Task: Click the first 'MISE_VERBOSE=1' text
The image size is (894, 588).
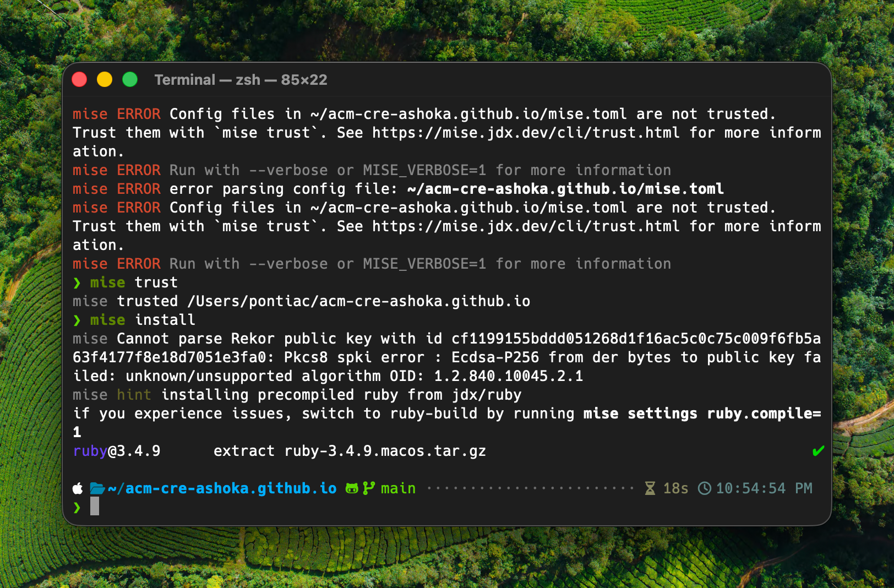Action: 424,170
